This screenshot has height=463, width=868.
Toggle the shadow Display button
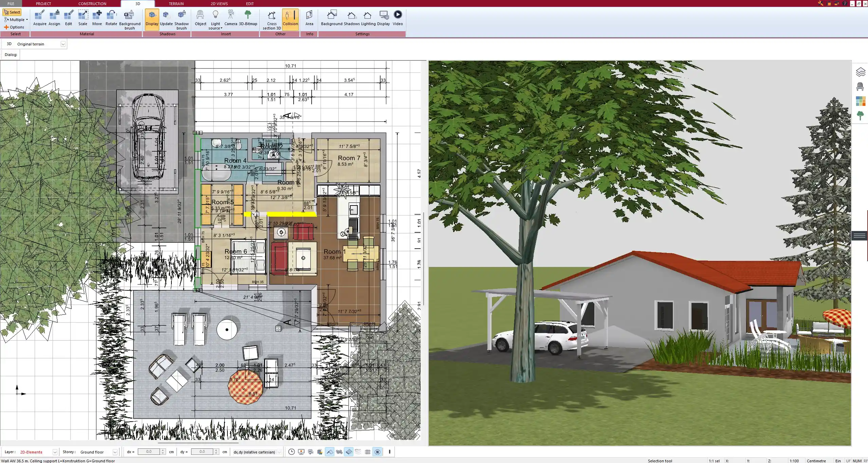pyautogui.click(x=152, y=20)
